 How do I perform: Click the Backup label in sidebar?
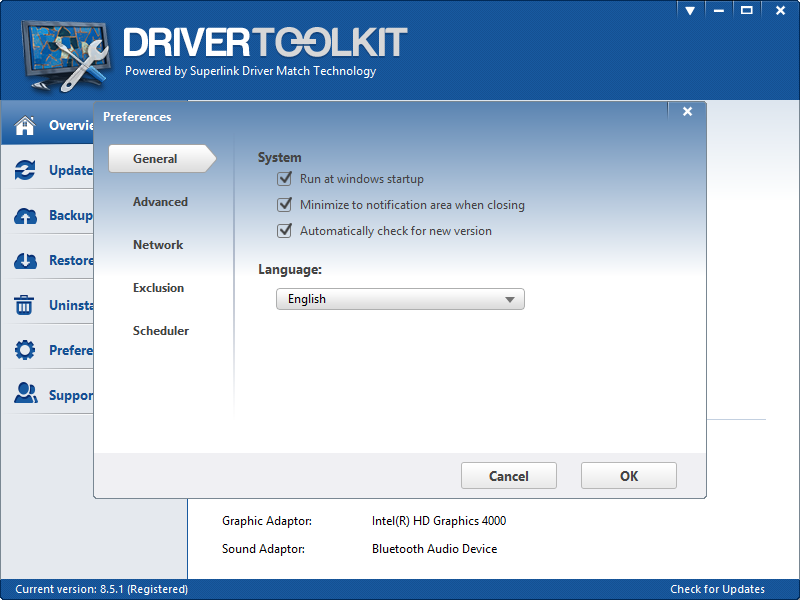click(x=71, y=215)
